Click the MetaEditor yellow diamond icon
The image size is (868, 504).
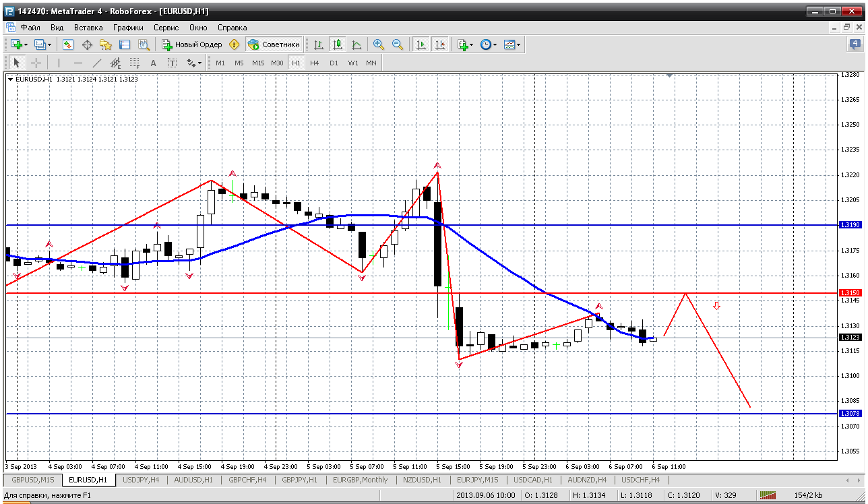pyautogui.click(x=234, y=44)
